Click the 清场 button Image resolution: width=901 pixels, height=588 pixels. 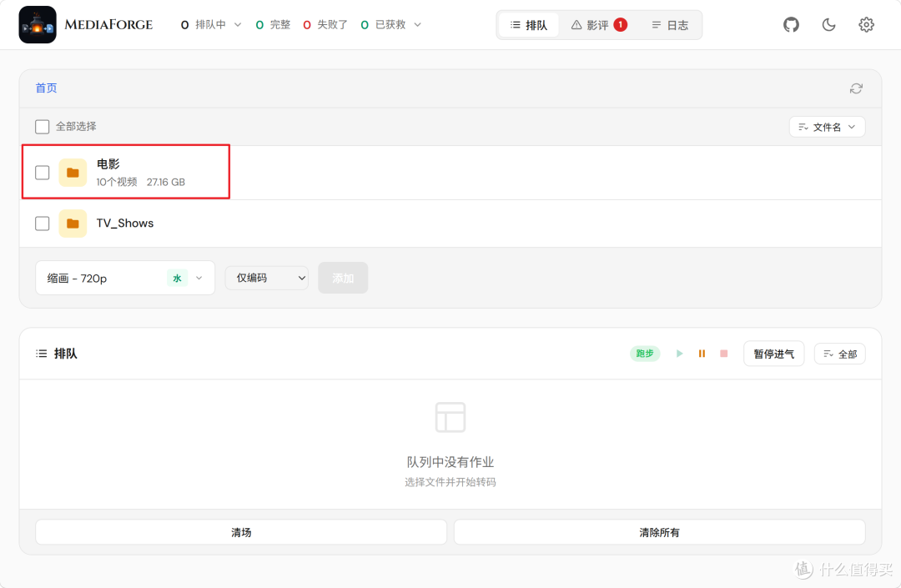pos(241,532)
